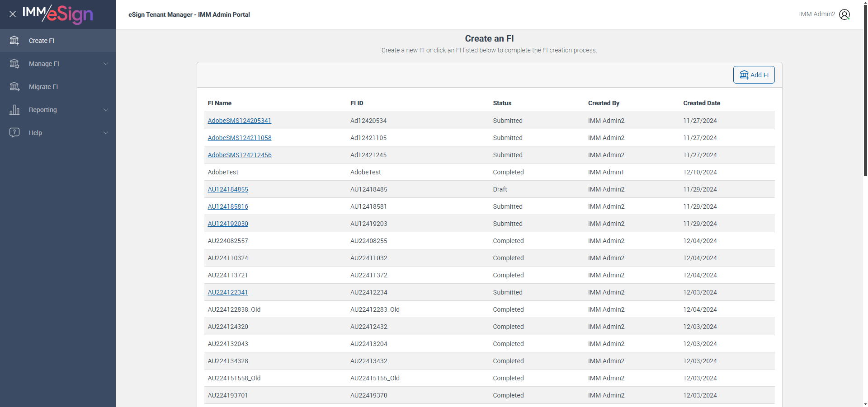Image resolution: width=868 pixels, height=407 pixels.
Task: Select the AU224110324 name cell
Action: 228,258
